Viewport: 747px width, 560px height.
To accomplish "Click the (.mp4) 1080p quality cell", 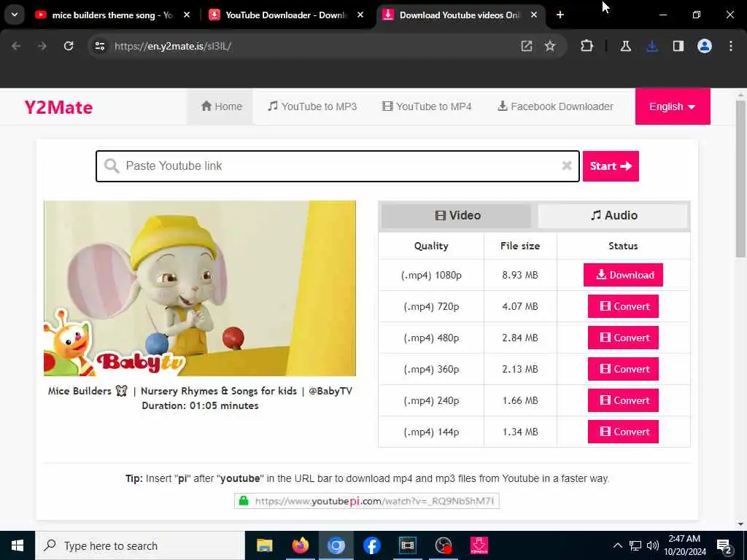I will point(431,275).
